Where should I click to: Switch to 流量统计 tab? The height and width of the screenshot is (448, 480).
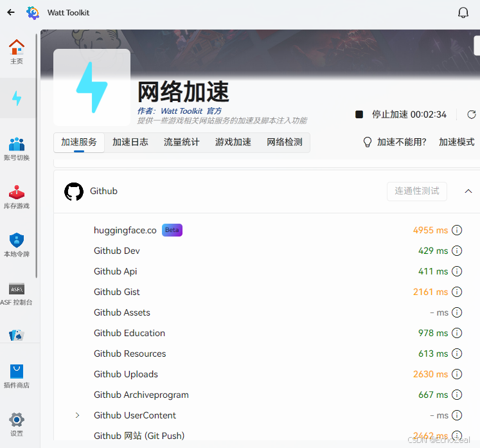click(182, 142)
